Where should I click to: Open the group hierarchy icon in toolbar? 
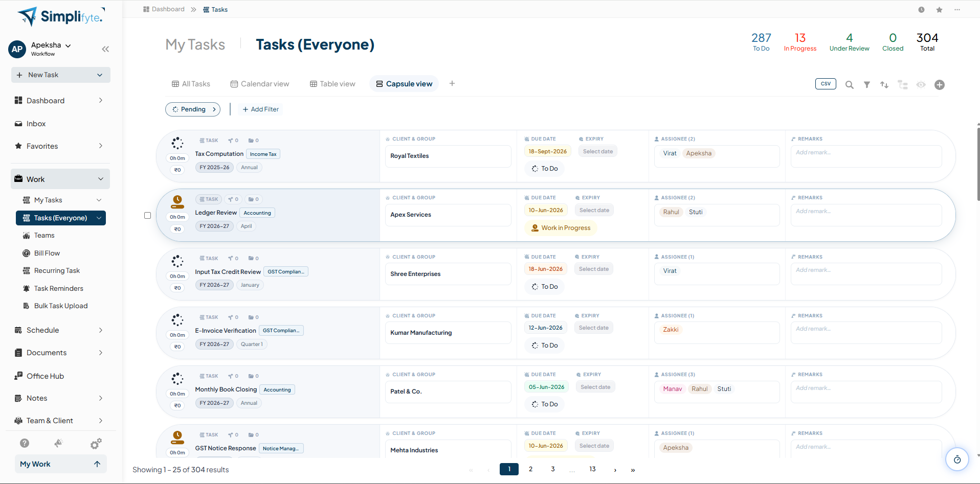coord(903,85)
